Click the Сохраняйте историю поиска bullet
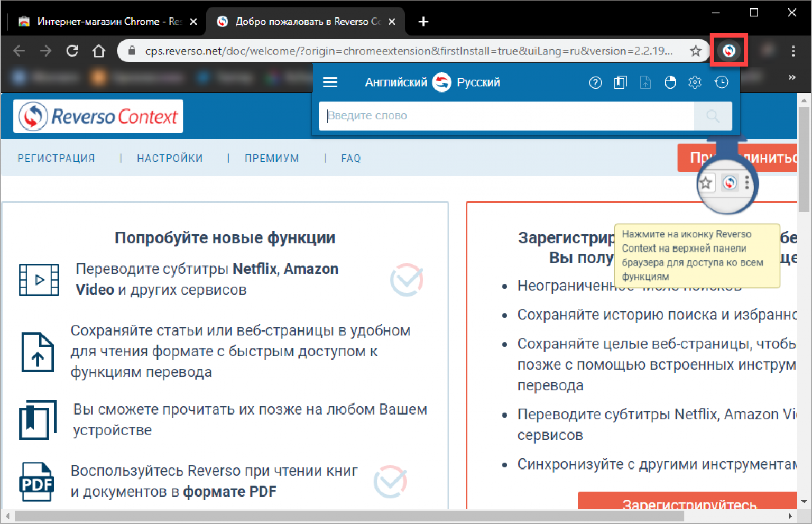The width and height of the screenshot is (812, 524). [x=657, y=315]
